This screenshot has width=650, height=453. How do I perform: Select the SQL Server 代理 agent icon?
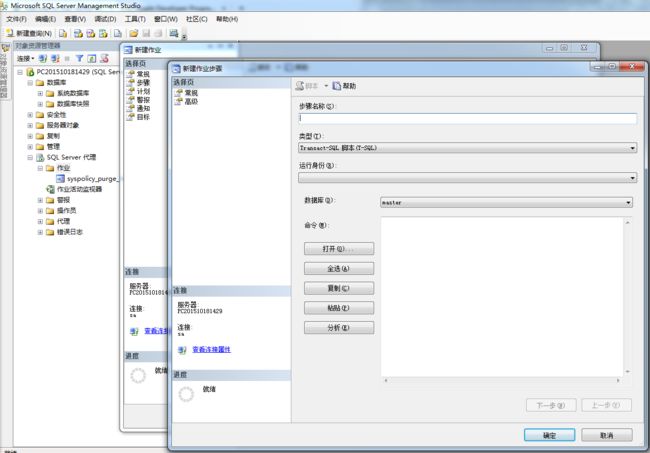pos(40,157)
